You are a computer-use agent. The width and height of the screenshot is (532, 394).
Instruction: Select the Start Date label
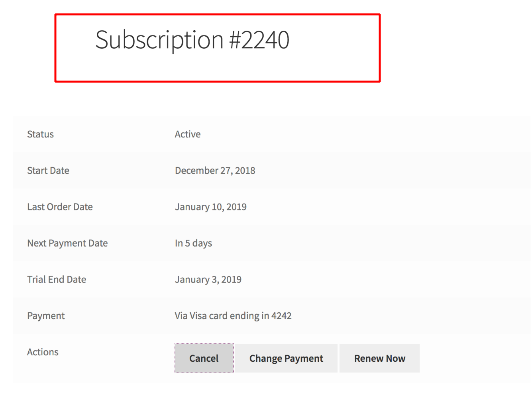[x=48, y=170]
